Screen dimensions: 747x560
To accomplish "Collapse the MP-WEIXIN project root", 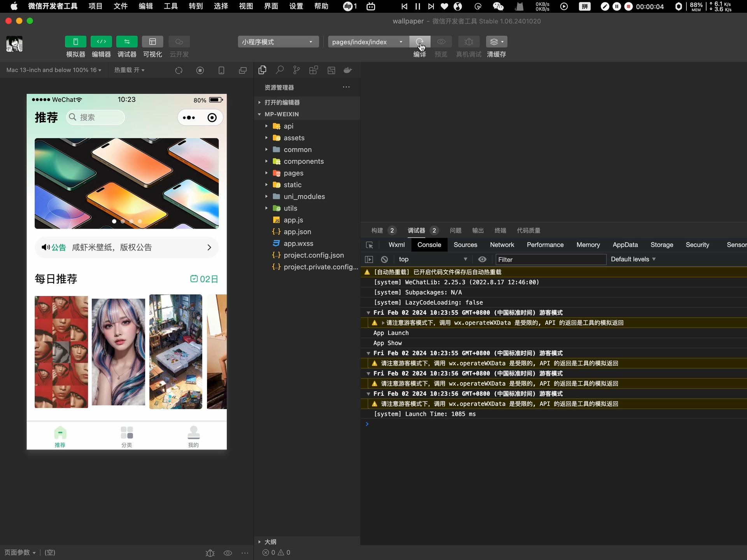I will (307, 114).
